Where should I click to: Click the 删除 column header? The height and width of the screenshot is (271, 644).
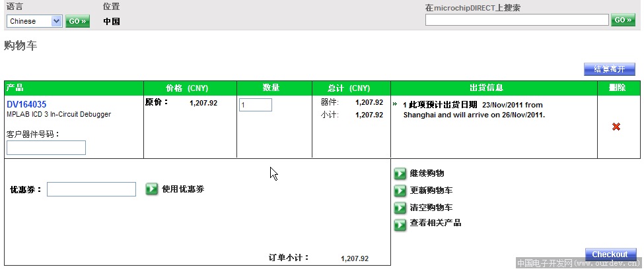coord(619,88)
